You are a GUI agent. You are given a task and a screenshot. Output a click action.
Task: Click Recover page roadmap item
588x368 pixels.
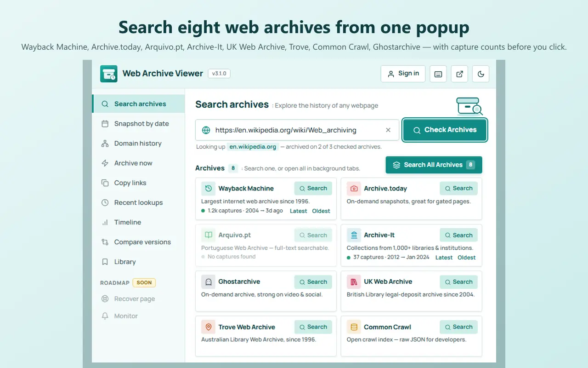point(138,299)
